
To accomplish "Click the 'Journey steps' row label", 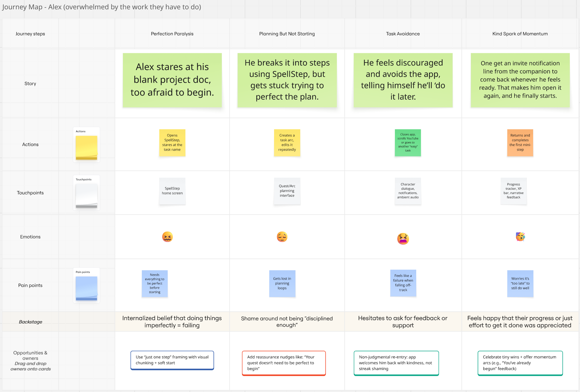I will (x=30, y=34).
